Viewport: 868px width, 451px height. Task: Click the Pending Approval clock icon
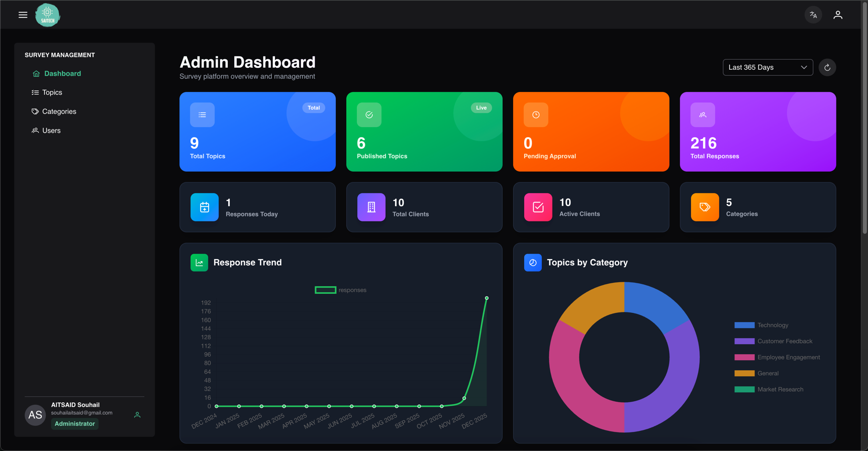pos(536,115)
